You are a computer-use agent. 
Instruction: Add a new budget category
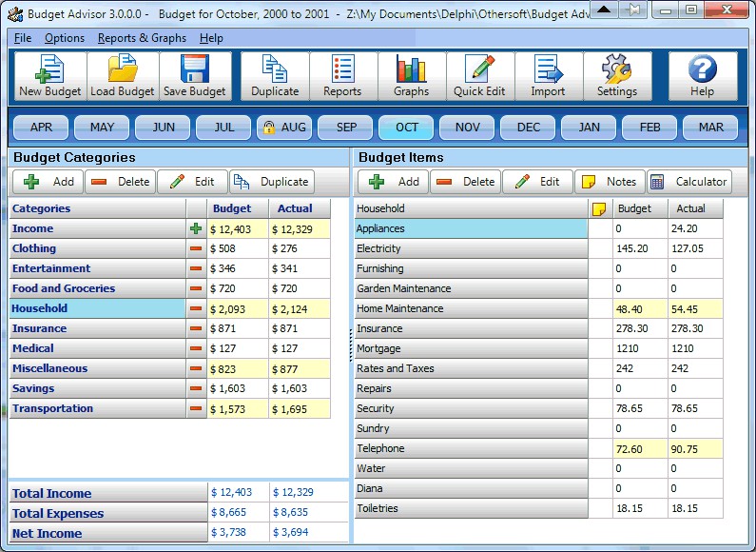click(48, 182)
